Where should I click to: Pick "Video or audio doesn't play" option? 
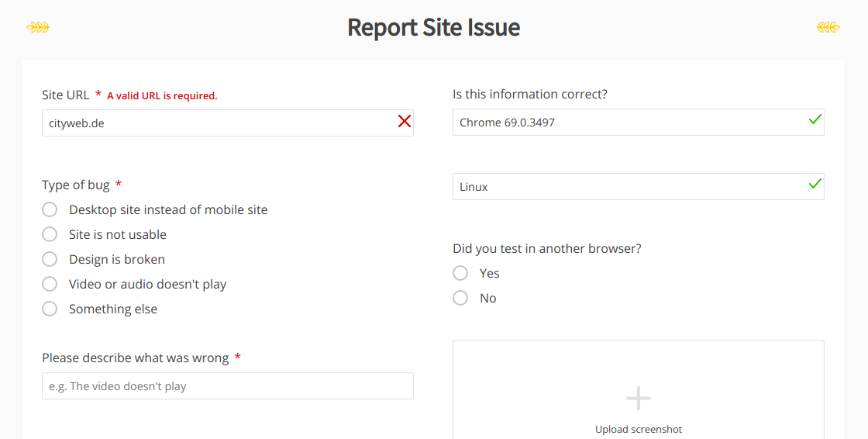pos(50,285)
